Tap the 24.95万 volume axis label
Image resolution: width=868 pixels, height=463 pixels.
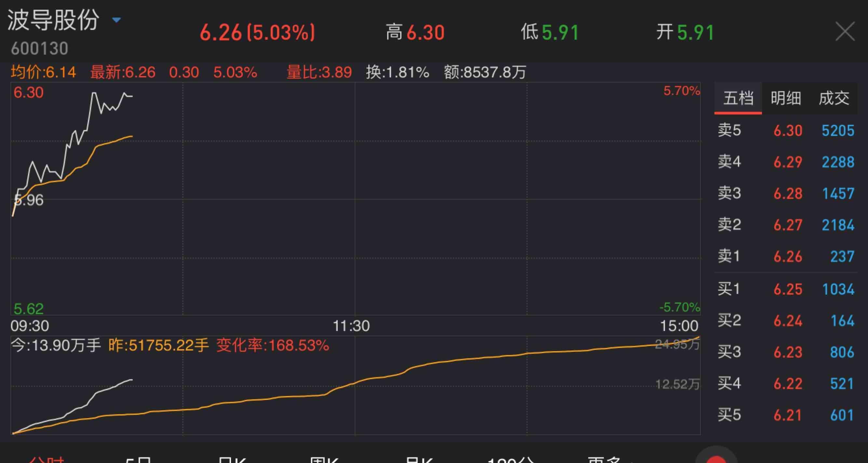tap(677, 344)
